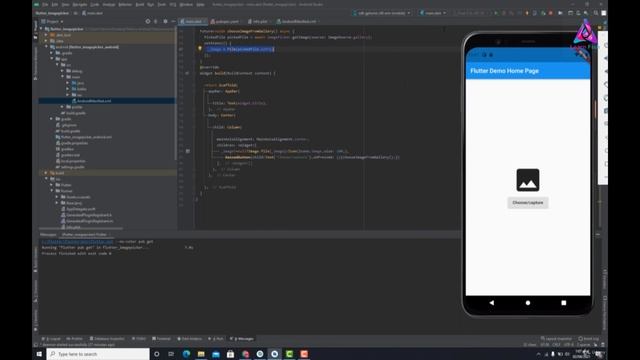640x360 pixels.
Task: Open the Tools menu
Action: click(162, 4)
